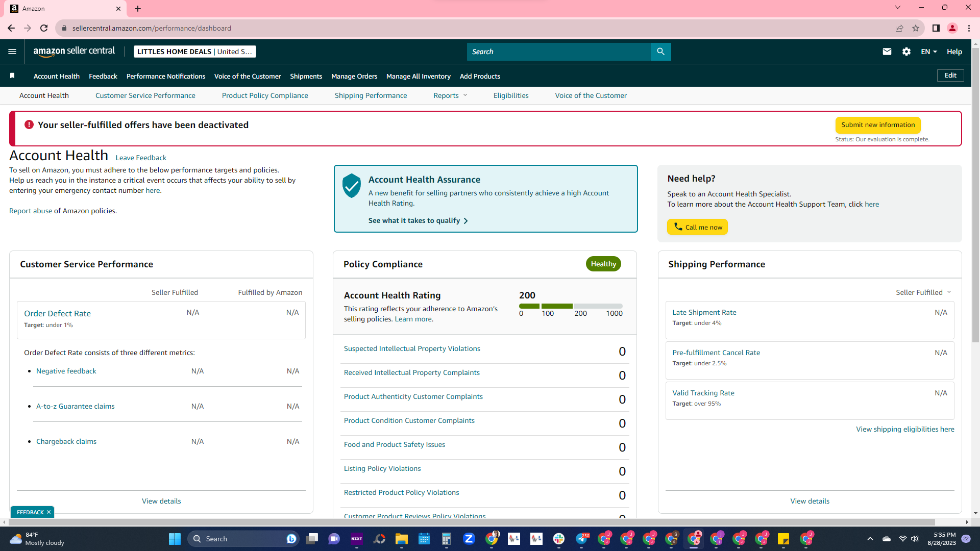Bookmark this page with the star icon
The image size is (980, 551).
[x=916, y=28]
